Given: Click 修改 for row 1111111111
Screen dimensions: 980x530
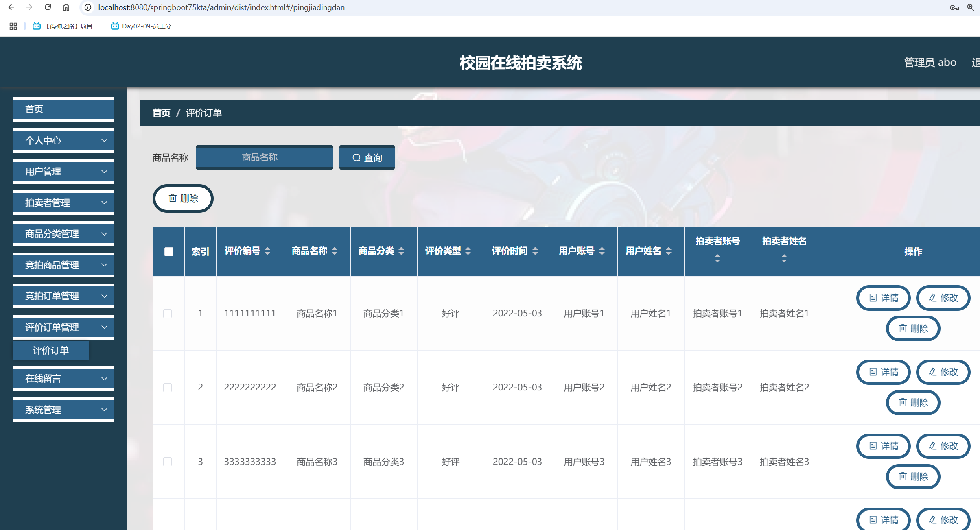Looking at the screenshot, I should 943,298.
